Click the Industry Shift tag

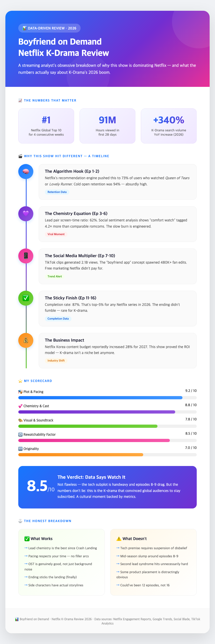(x=56, y=361)
